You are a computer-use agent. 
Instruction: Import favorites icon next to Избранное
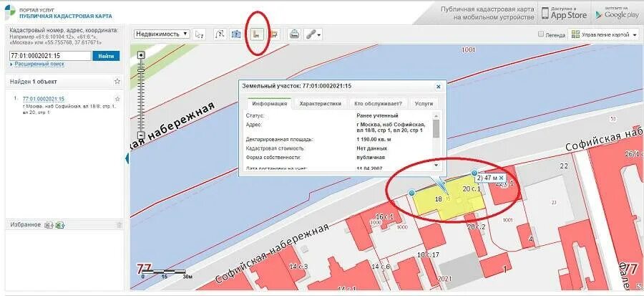point(49,225)
